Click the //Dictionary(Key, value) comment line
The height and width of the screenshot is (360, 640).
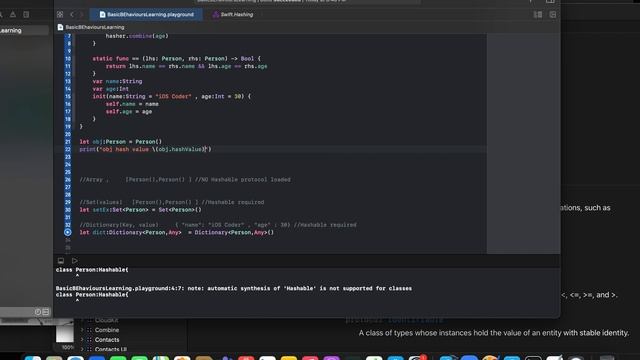pyautogui.click(x=218, y=225)
